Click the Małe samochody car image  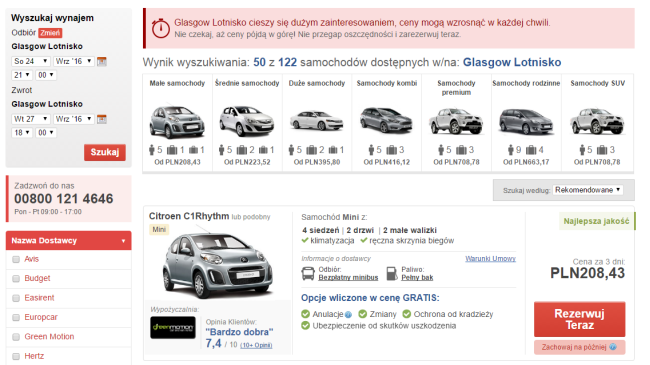[177, 122]
